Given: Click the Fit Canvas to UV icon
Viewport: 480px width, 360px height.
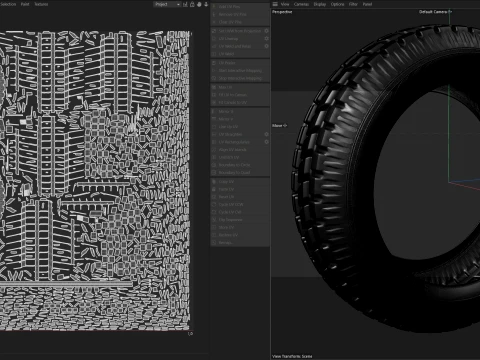Looking at the screenshot, I should point(214,102).
